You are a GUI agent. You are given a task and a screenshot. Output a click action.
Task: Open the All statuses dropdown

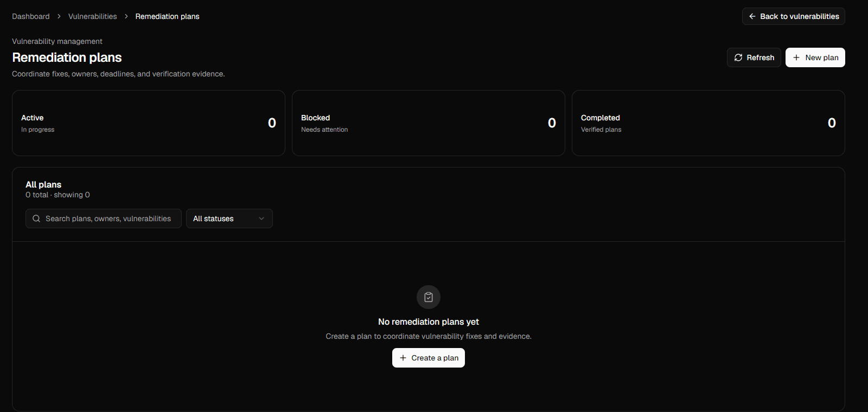[x=229, y=218]
